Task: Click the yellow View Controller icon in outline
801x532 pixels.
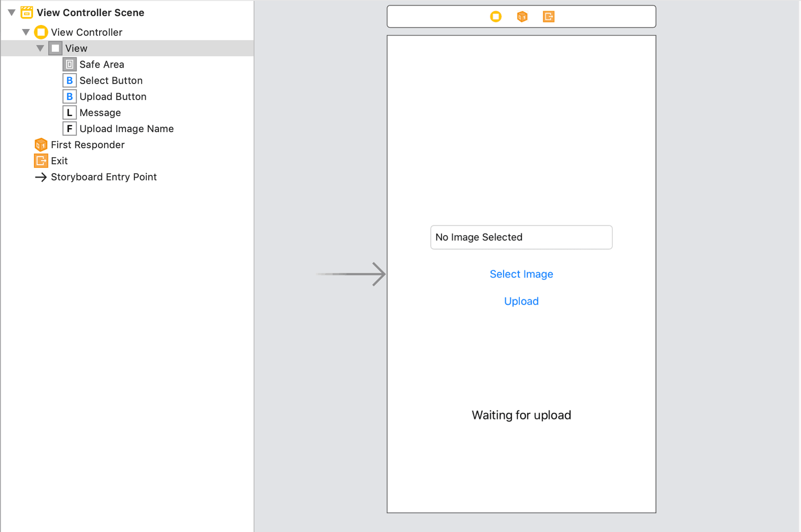Action: 41,33
